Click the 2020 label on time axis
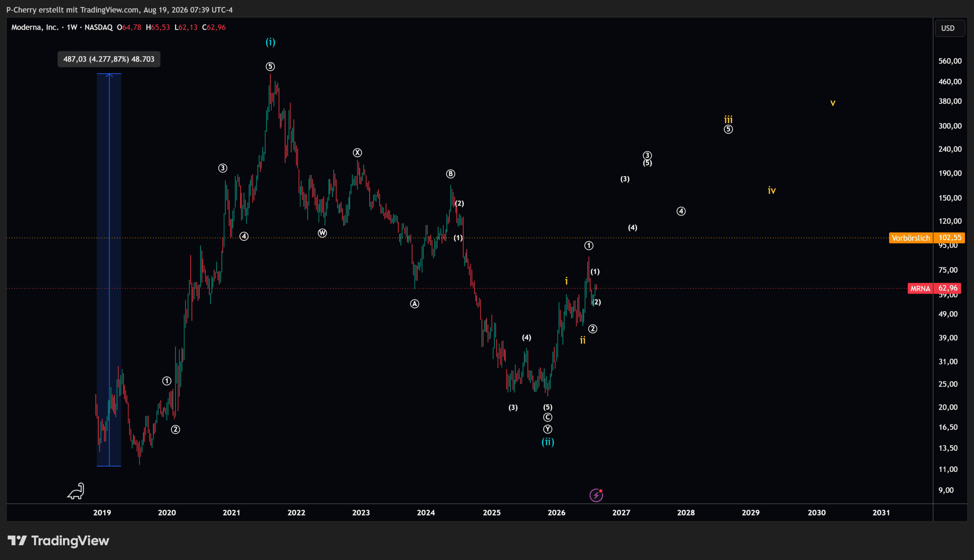This screenshot has height=560, width=974. point(167,513)
